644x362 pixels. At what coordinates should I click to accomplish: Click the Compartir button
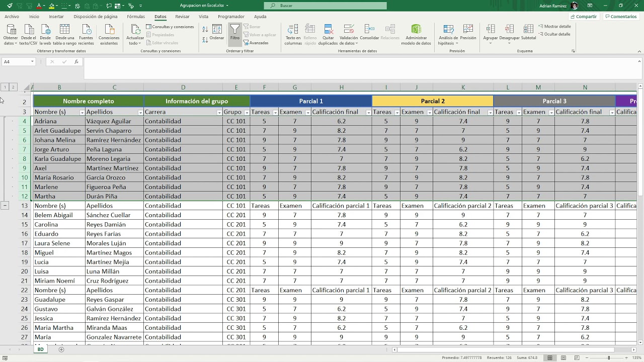tap(583, 17)
